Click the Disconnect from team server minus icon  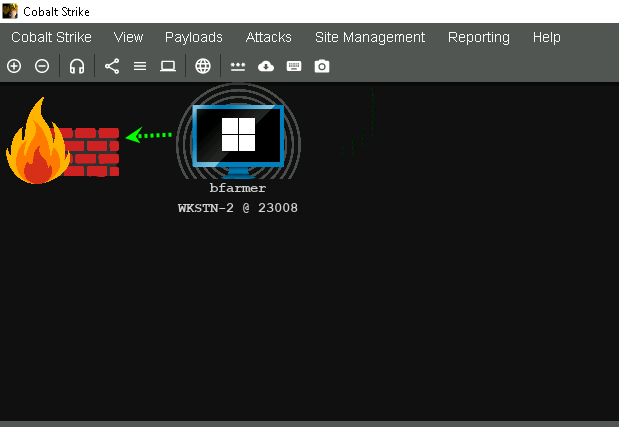[x=42, y=66]
